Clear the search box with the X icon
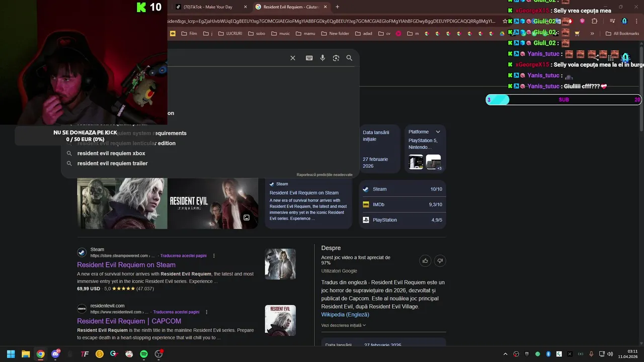This screenshot has width=644, height=362. (293, 58)
